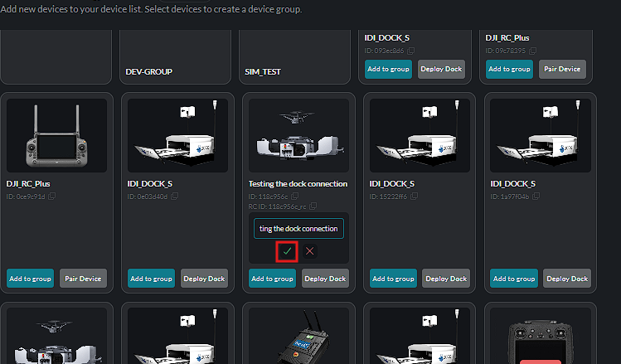This screenshot has width=621, height=364.
Task: Deploy Dock for device 0e03d40d
Action: [204, 279]
